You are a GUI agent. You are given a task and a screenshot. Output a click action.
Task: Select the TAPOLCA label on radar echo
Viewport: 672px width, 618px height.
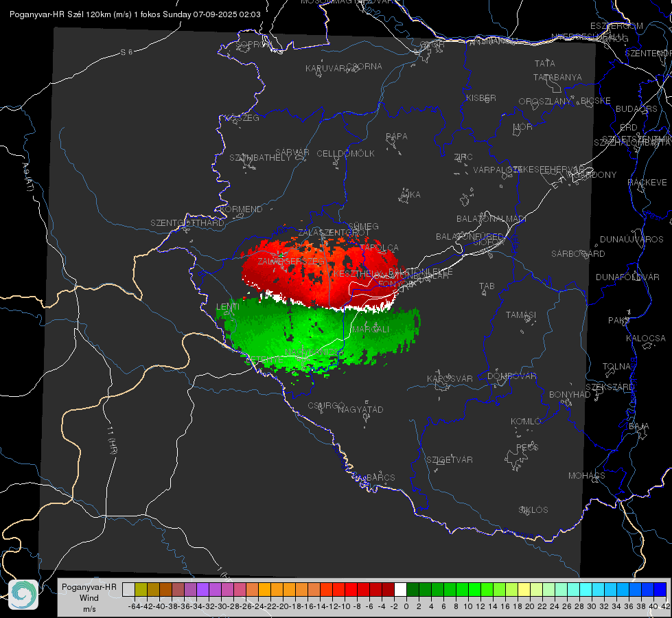tap(380, 248)
